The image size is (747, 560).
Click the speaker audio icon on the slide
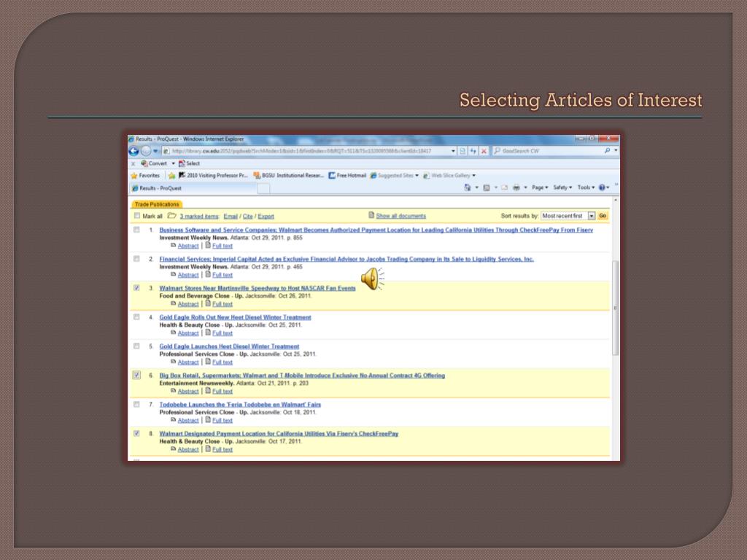point(372,279)
